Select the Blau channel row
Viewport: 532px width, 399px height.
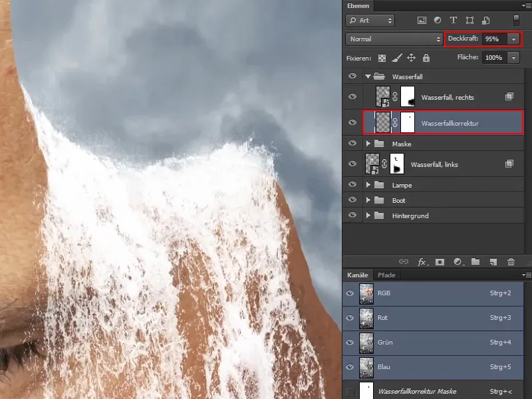[433, 368]
